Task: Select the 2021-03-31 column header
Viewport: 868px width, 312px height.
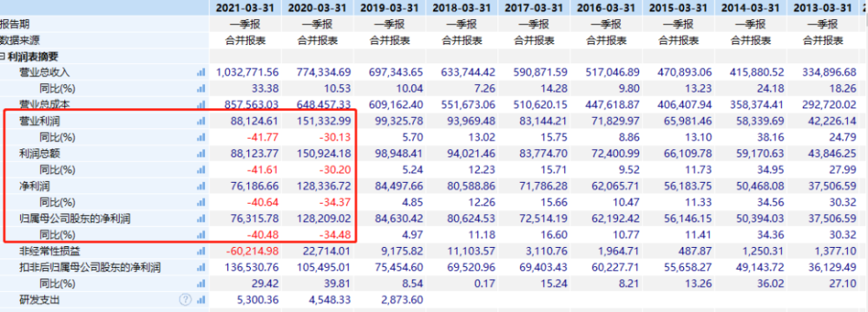Action: (x=246, y=8)
